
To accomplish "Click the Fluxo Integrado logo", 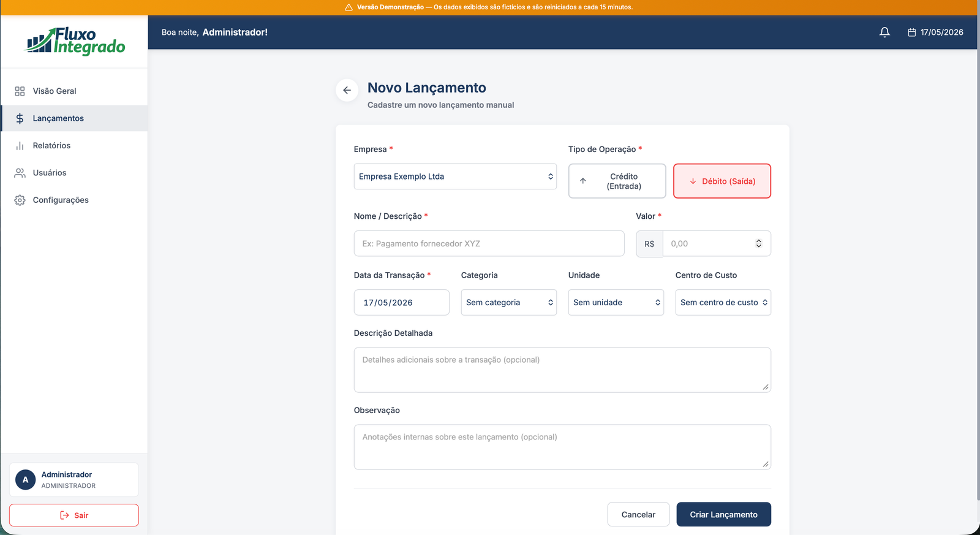I will point(75,41).
